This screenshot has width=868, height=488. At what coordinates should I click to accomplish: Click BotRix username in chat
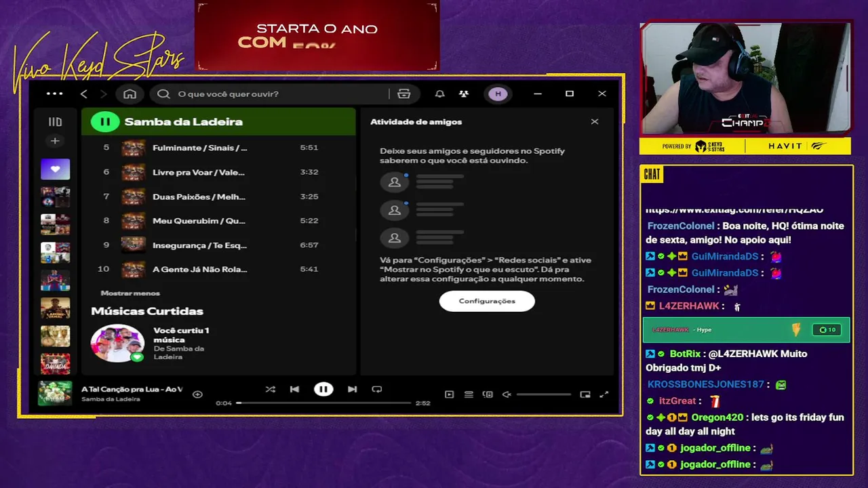point(685,354)
